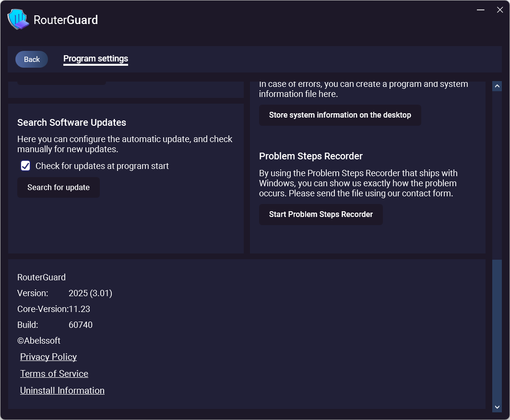Close the RouterGuard window
The height and width of the screenshot is (420, 510).
pos(500,10)
